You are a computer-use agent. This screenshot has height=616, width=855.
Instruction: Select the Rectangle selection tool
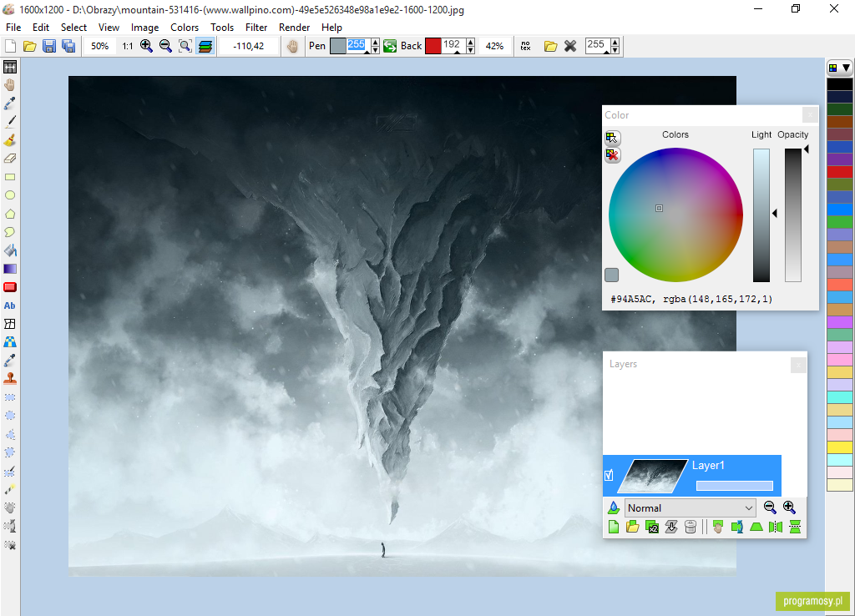10,397
